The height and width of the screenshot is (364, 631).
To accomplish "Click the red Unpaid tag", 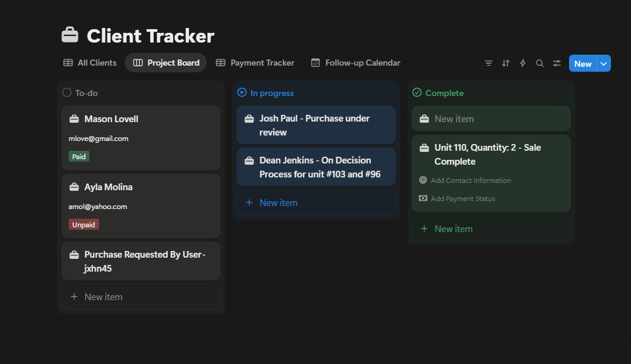I will pos(83,224).
